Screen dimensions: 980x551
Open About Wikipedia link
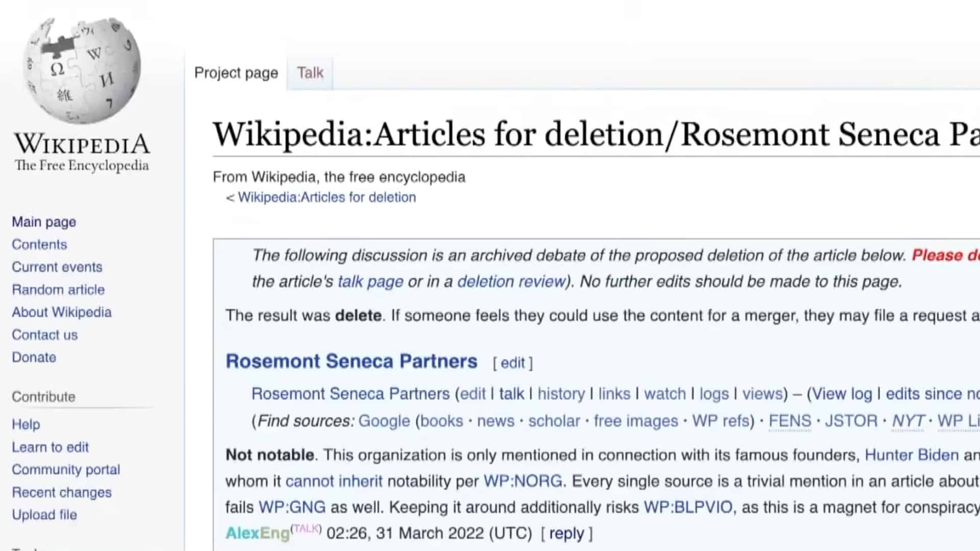(x=62, y=312)
